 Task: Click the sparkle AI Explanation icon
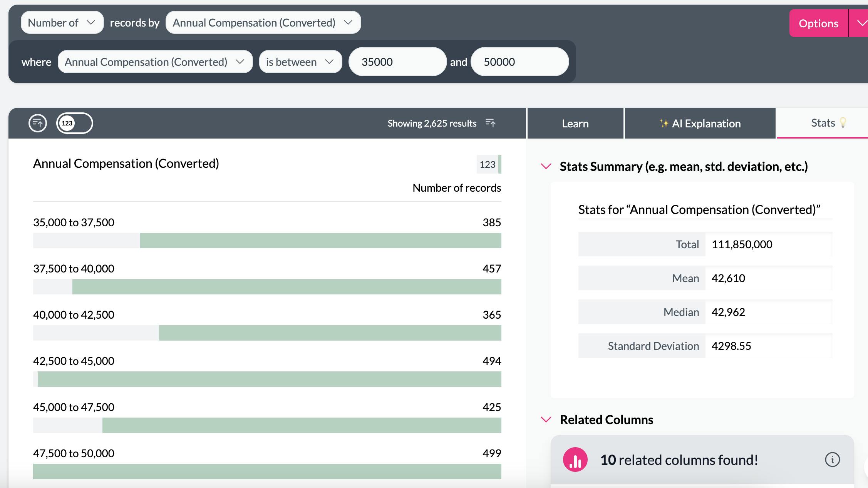(x=664, y=124)
